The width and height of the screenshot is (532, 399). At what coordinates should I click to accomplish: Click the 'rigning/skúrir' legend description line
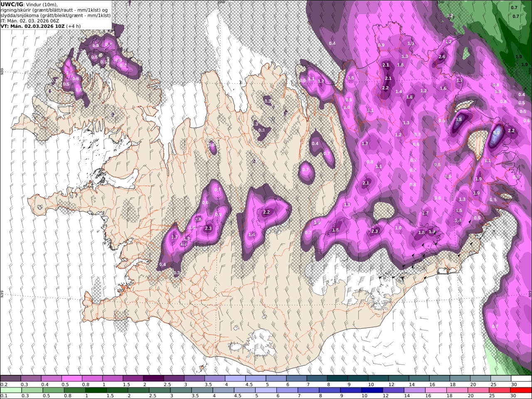tap(54, 10)
